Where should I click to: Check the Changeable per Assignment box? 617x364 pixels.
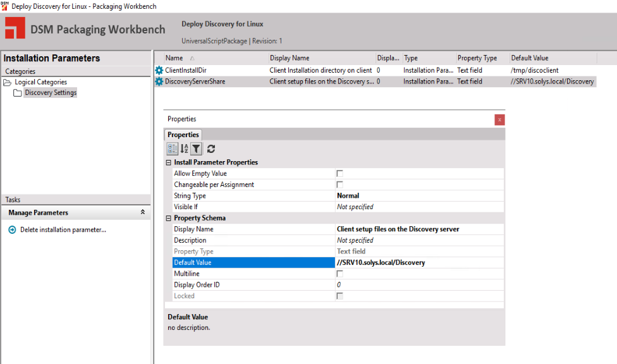(339, 185)
